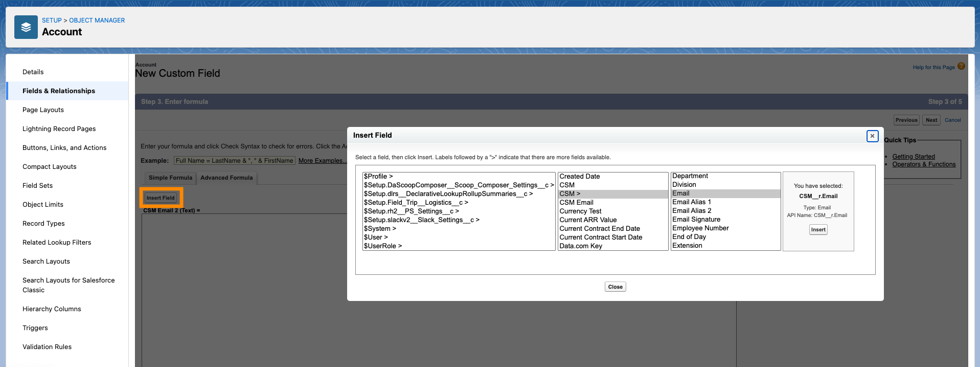Switch to the Advanced Formula tab
This screenshot has height=367, width=980.
pos(226,178)
